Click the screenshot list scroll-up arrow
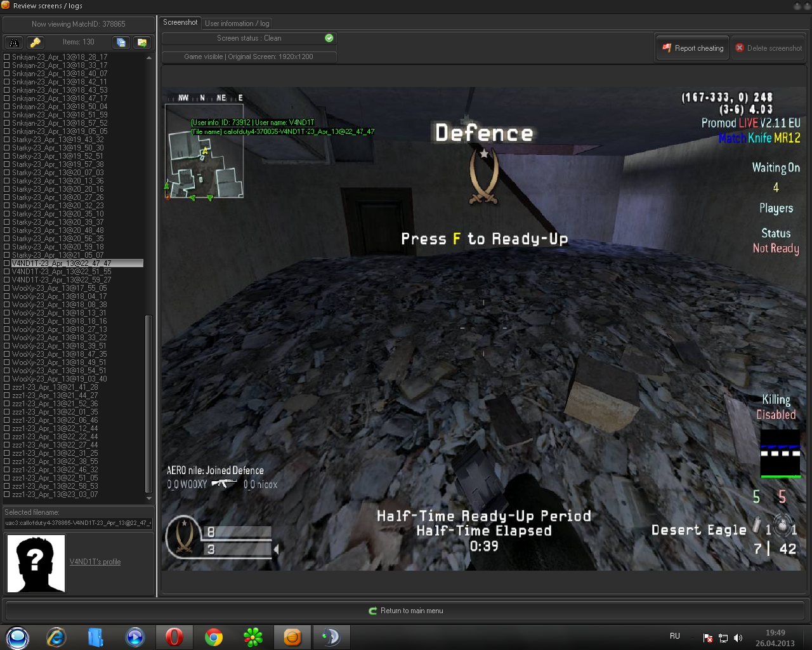 click(x=149, y=58)
